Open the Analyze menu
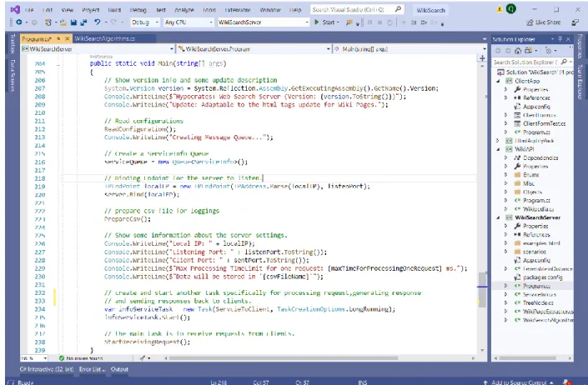588x385 pixels. (x=184, y=10)
